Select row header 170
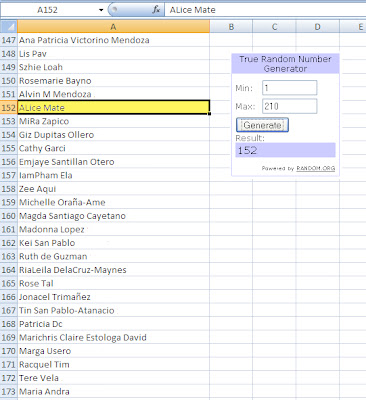 (9, 351)
